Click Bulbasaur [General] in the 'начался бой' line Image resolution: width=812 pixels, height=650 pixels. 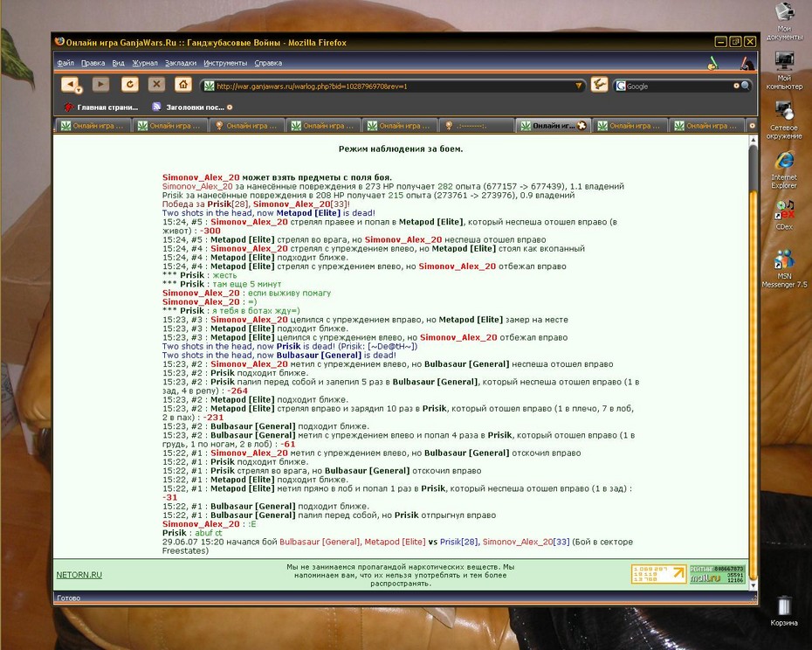[320, 542]
